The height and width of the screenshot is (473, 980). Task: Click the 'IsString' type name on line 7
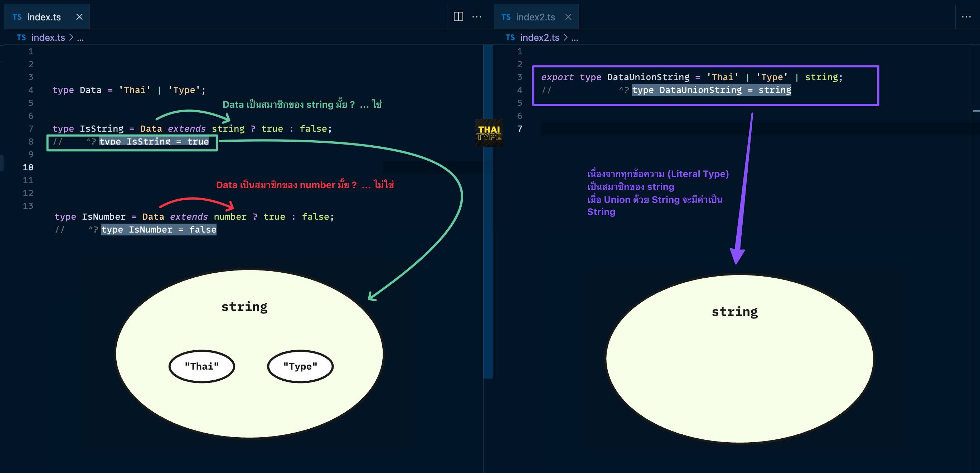[x=102, y=128]
